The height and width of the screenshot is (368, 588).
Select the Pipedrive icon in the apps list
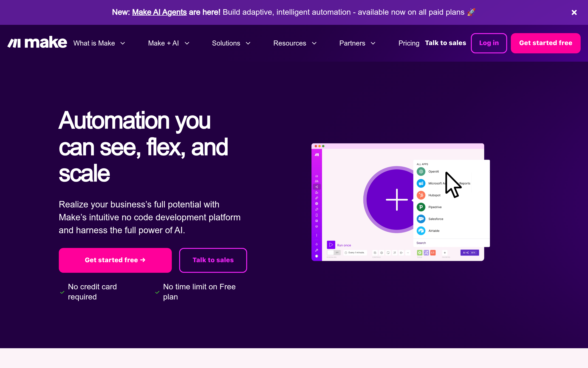(421, 207)
